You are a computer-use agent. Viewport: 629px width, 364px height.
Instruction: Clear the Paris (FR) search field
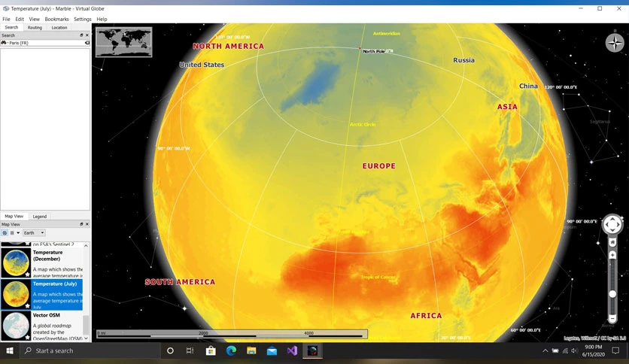click(87, 43)
